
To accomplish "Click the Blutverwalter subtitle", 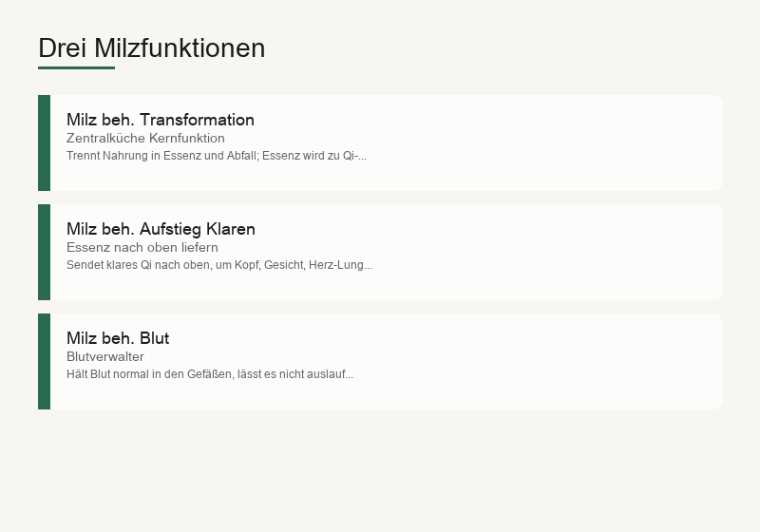I will click(105, 356).
